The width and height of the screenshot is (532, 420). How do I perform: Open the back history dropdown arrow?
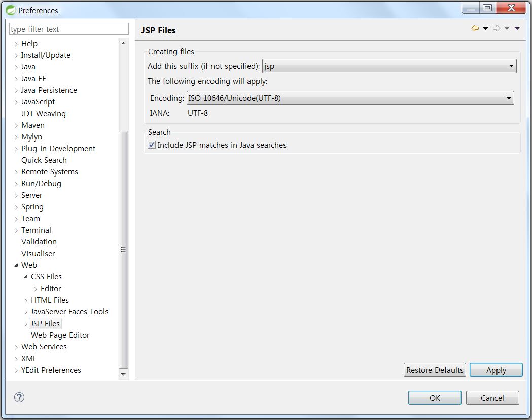(485, 28)
